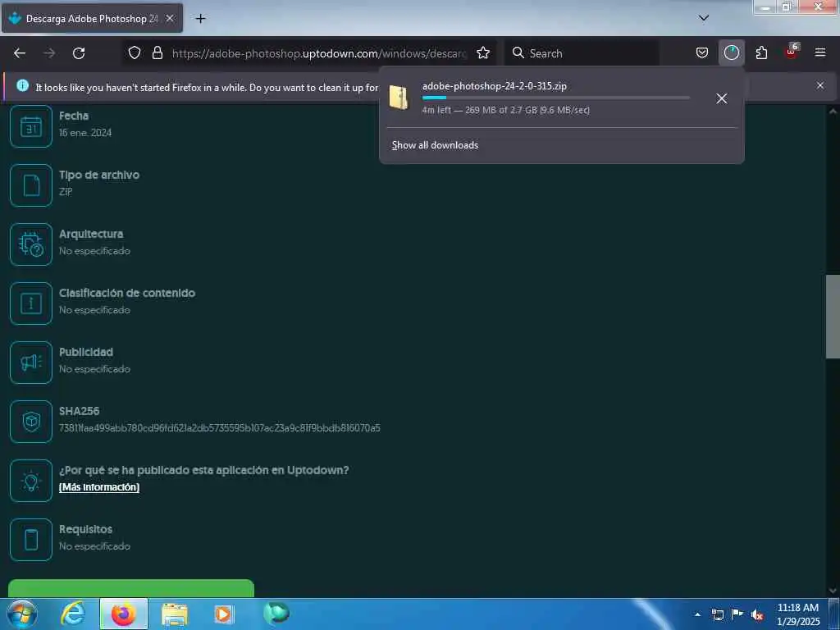Reload the current page

tap(79, 53)
